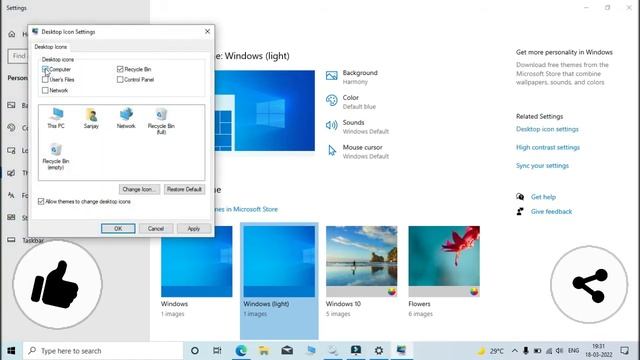Click the Find a setting search field
This screenshot has height=360, width=640.
coord(18,56)
